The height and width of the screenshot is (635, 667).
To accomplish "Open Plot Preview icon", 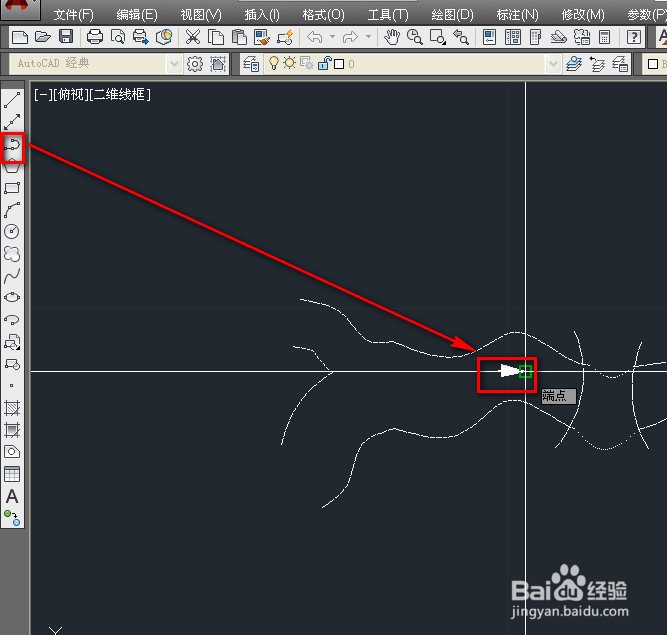I will 117,37.
